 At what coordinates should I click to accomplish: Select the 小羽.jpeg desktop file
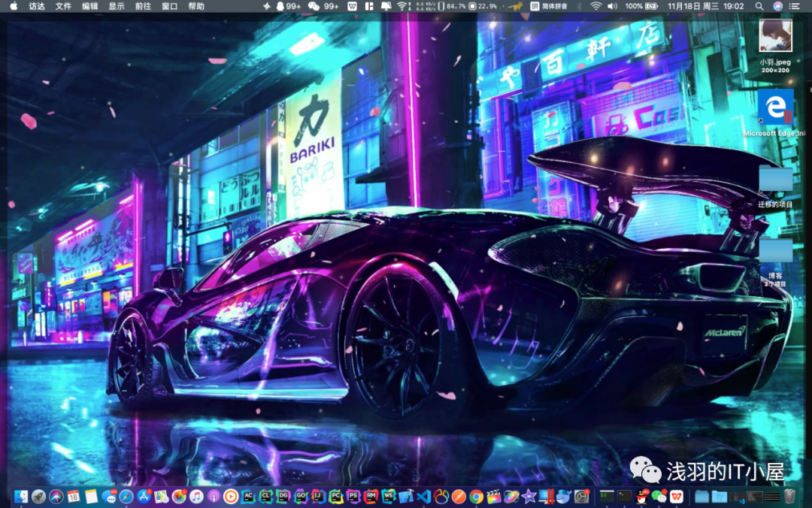tap(775, 46)
